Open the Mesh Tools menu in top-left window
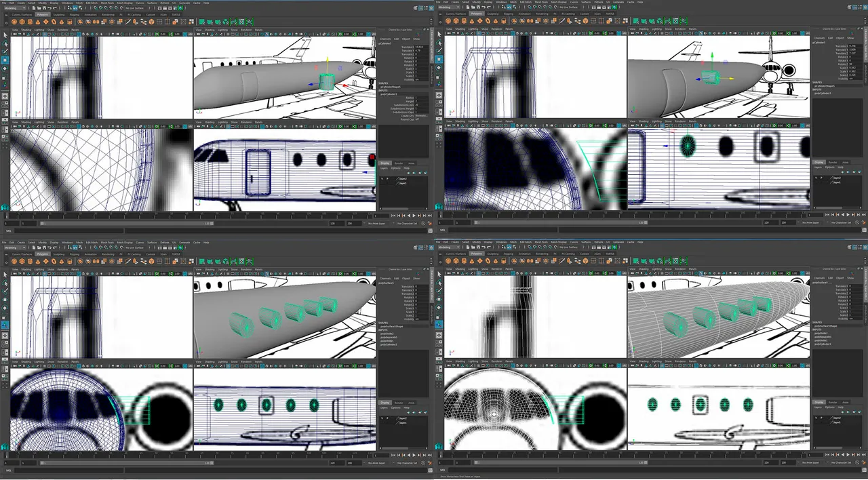 coord(108,3)
